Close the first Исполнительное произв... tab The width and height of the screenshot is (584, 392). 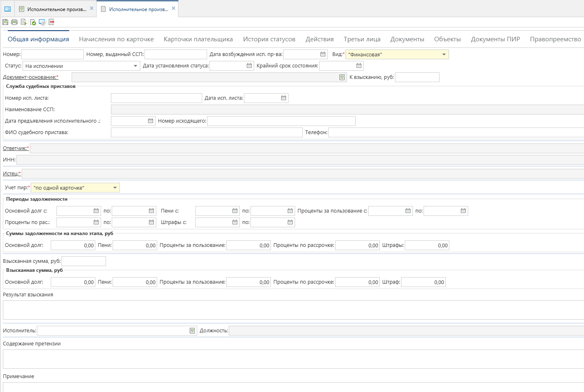(92, 9)
